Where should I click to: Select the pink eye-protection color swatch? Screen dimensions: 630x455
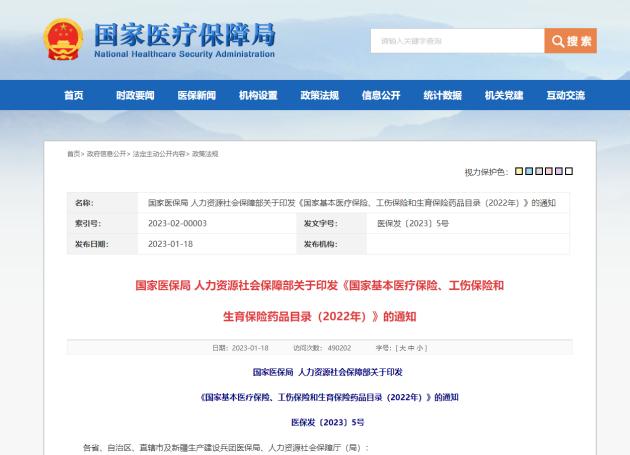(549, 171)
